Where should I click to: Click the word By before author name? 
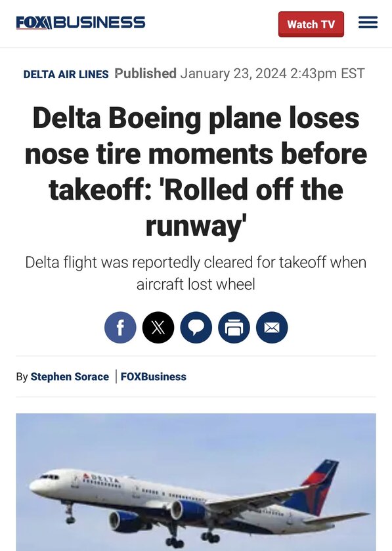[x=22, y=377]
